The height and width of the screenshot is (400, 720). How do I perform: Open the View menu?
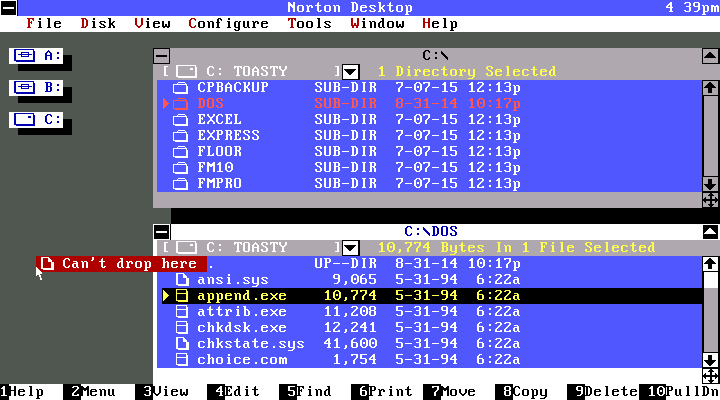(152, 23)
